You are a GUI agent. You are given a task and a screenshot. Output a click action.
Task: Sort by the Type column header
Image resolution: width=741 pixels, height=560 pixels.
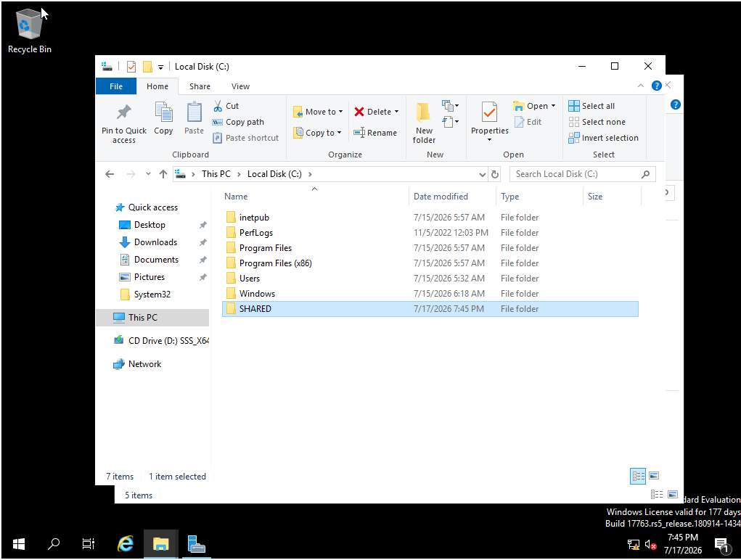(539, 197)
